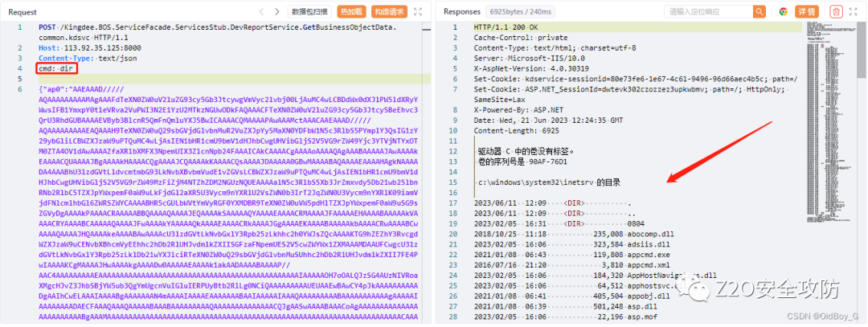Click the 'appcmd.xml' file row
Image resolution: width=868 pixels, height=327 pixels.
click(572, 265)
